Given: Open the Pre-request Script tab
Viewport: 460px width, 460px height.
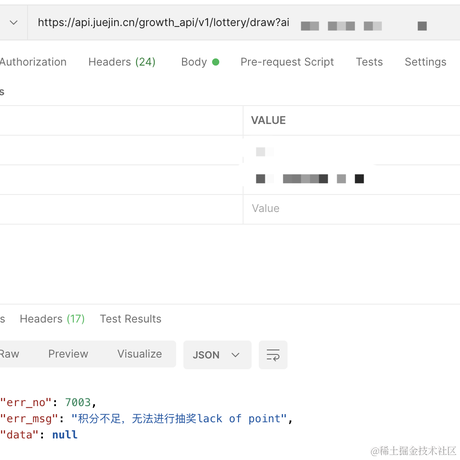Looking at the screenshot, I should point(287,62).
